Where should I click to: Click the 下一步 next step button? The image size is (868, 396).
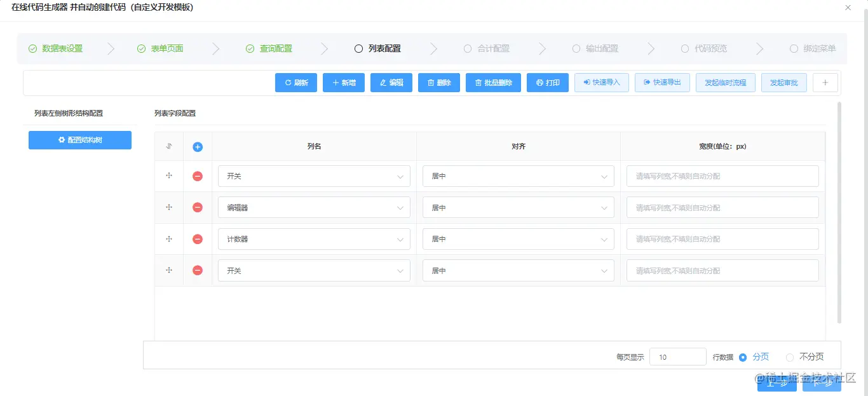[823, 384]
